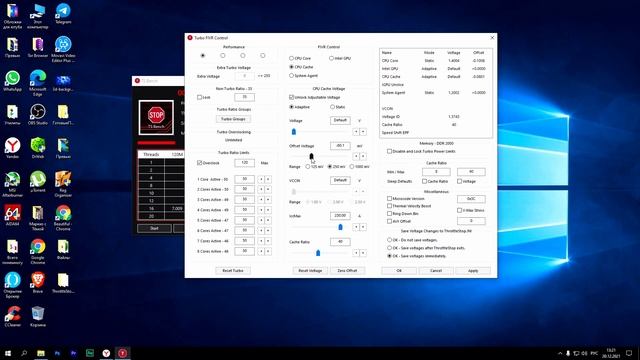Viewport: 640px width, 360px height.
Task: Increase the 1 Core Active ratio
Action: (x=268, y=179)
